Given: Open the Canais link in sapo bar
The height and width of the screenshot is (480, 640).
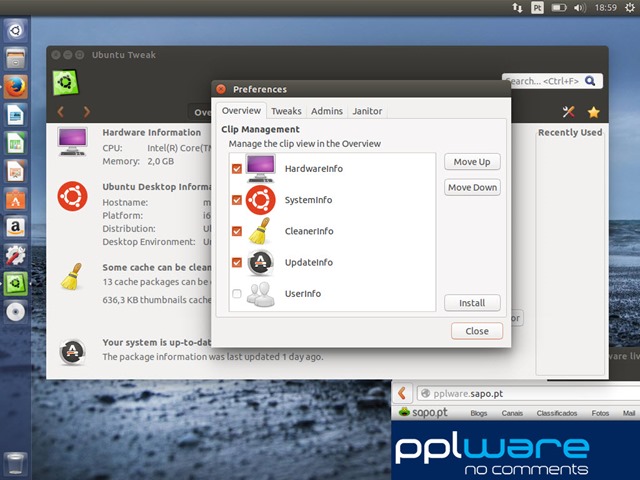Looking at the screenshot, I should (x=512, y=413).
